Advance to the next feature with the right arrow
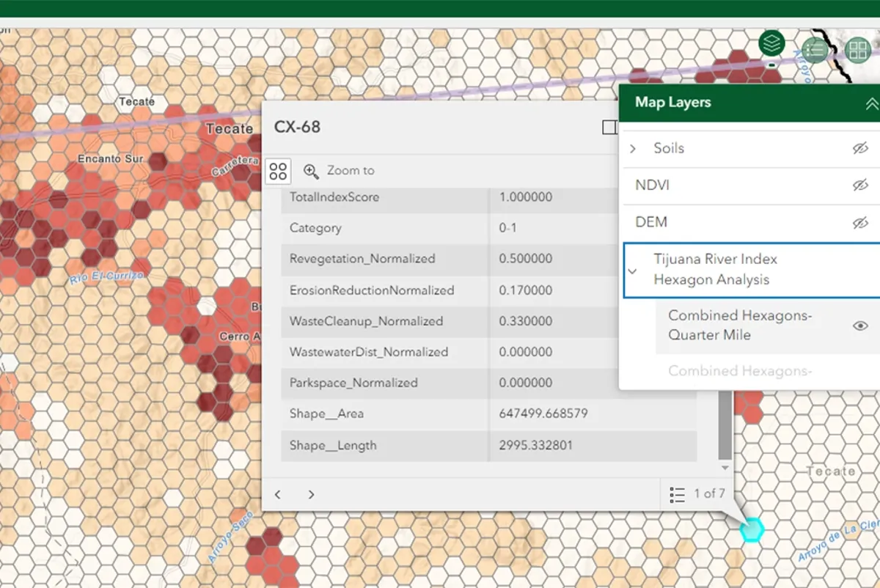 [311, 494]
